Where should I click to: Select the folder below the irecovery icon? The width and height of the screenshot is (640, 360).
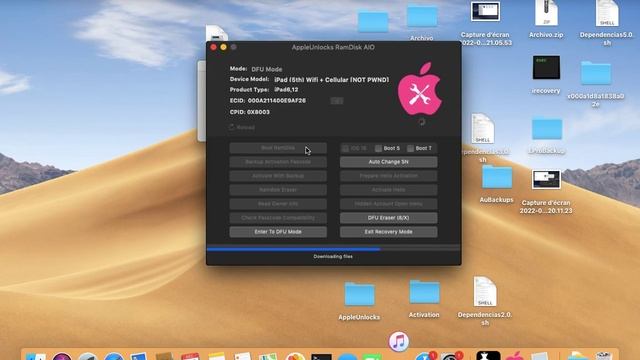pyautogui.click(x=547, y=129)
